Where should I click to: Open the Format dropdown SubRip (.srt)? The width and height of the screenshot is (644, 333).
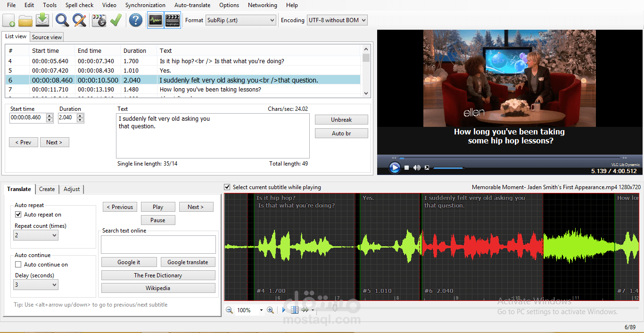tap(240, 20)
